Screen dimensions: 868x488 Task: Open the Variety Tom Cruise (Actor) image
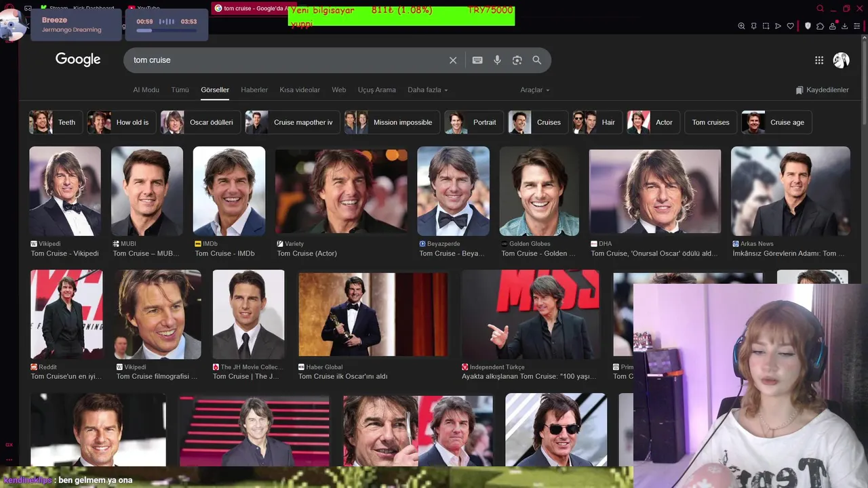341,192
